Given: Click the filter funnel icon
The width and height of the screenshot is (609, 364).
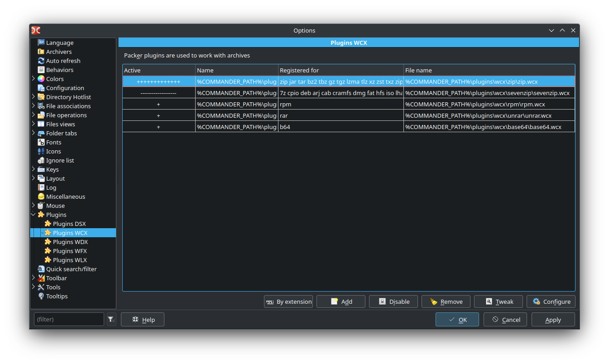Looking at the screenshot, I should pyautogui.click(x=111, y=319).
